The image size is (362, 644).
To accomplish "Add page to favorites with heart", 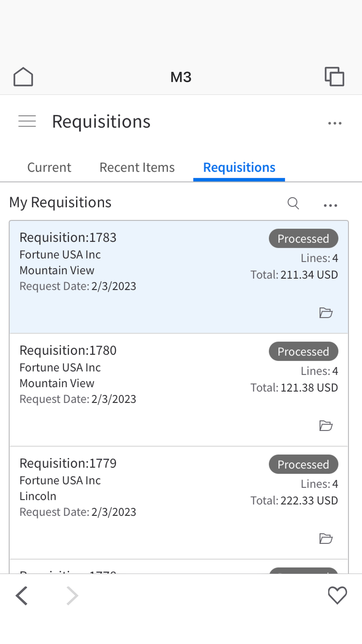I will point(337,595).
